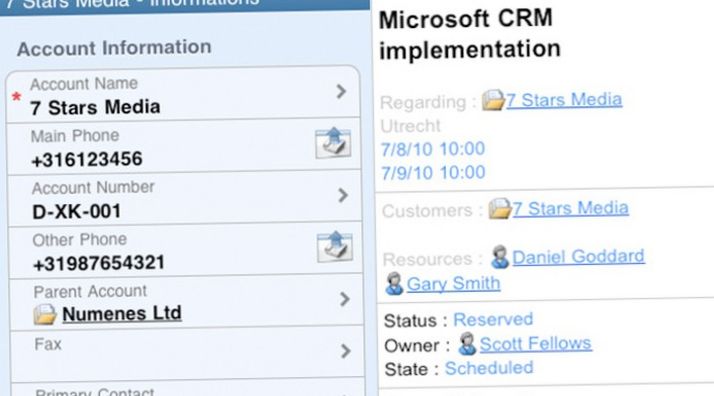
Task: Click user icon beside Scott Fellows
Action: [467, 344]
